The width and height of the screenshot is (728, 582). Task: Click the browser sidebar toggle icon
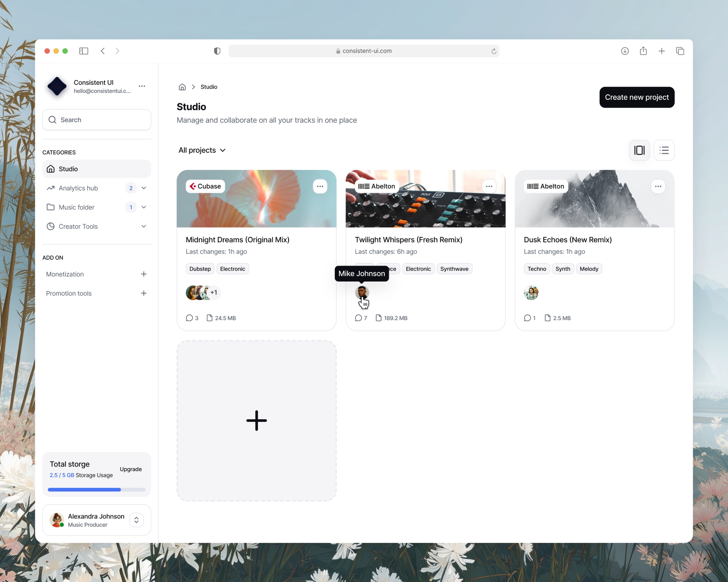[x=83, y=51]
